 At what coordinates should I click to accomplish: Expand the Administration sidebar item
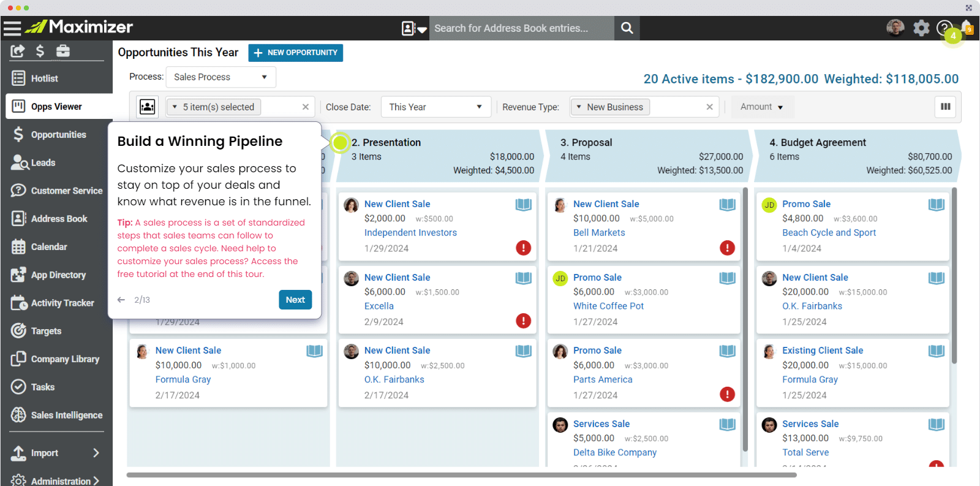point(56,481)
